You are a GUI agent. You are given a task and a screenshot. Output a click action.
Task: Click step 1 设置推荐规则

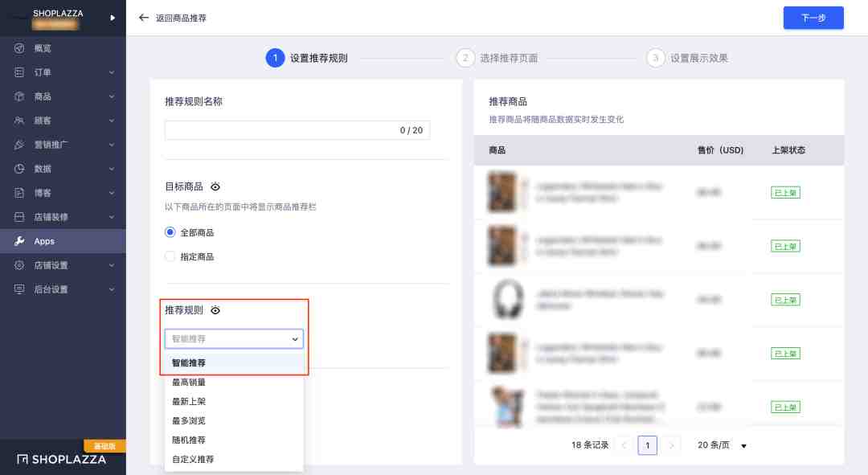tap(307, 58)
